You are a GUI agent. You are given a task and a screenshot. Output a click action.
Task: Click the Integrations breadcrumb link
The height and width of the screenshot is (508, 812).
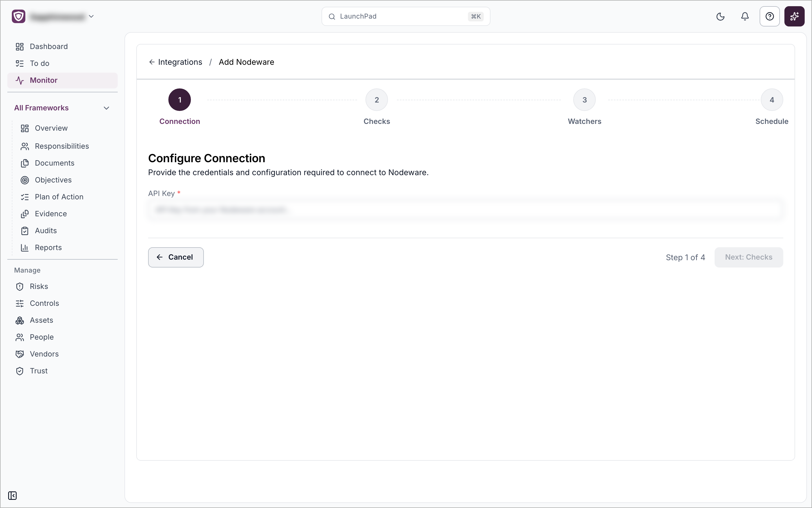coord(180,62)
